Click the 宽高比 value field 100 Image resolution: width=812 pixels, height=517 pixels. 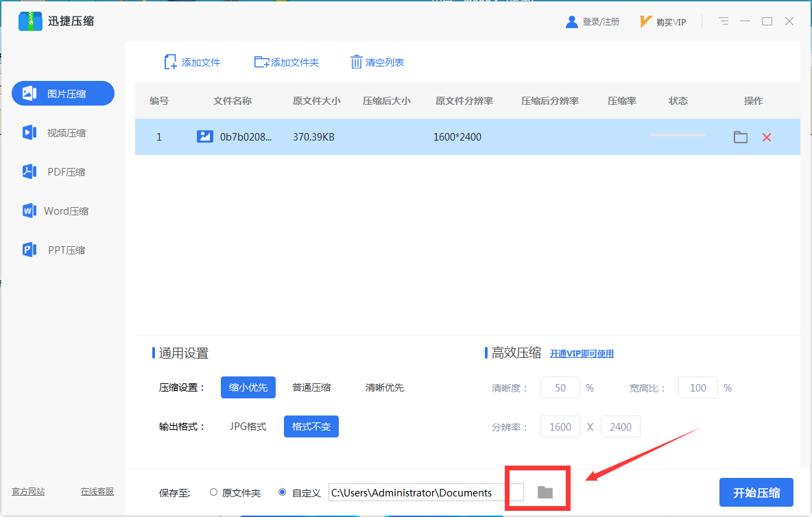click(x=697, y=387)
